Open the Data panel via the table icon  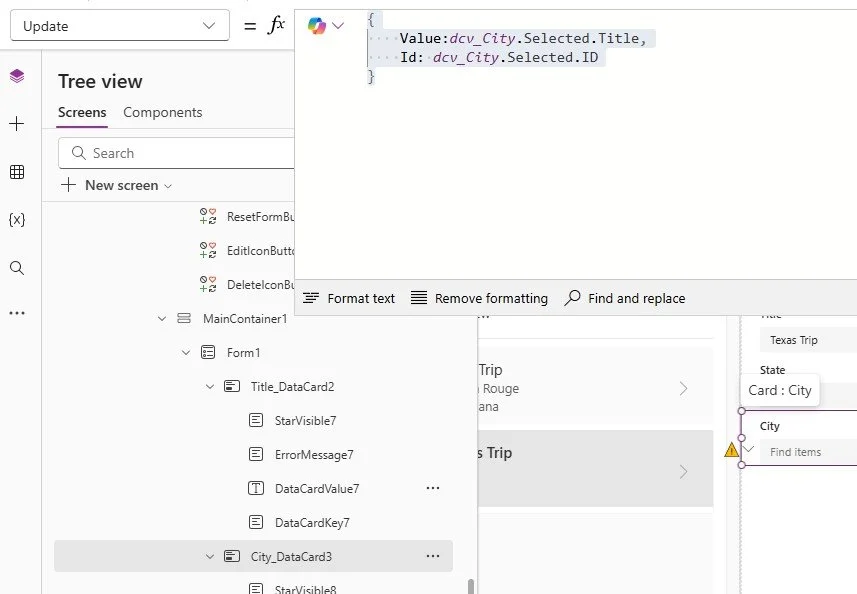(x=16, y=171)
